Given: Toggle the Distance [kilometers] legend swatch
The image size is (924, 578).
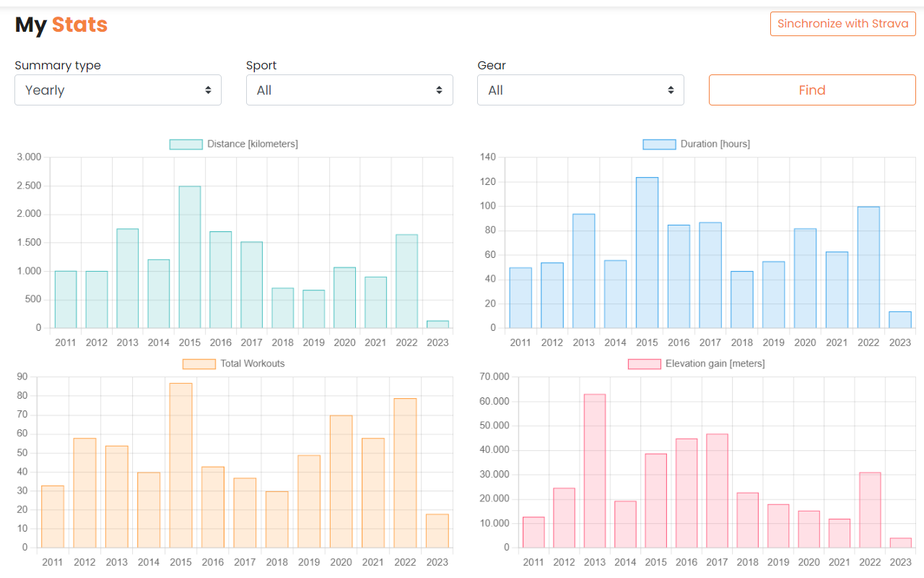Looking at the screenshot, I should pyautogui.click(x=186, y=144).
